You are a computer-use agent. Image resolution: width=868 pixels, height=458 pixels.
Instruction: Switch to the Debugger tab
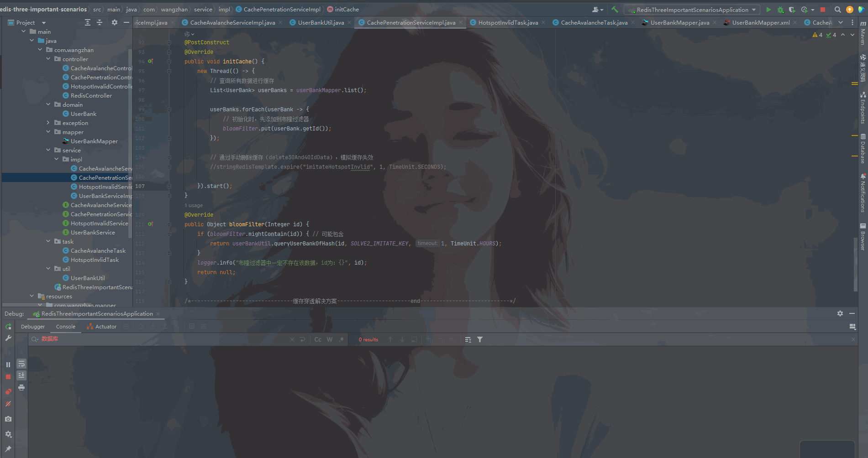(x=33, y=327)
